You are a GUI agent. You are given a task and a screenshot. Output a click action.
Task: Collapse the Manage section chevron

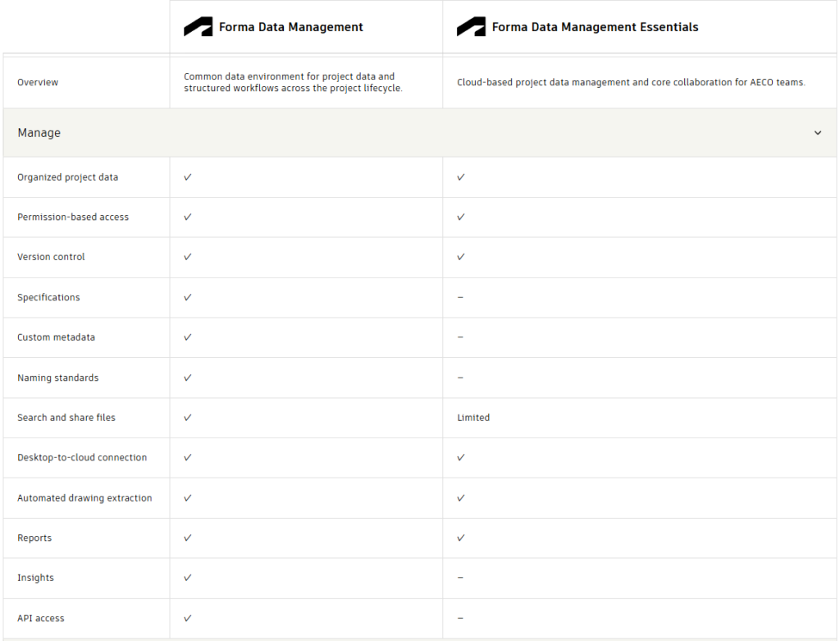pyautogui.click(x=818, y=133)
